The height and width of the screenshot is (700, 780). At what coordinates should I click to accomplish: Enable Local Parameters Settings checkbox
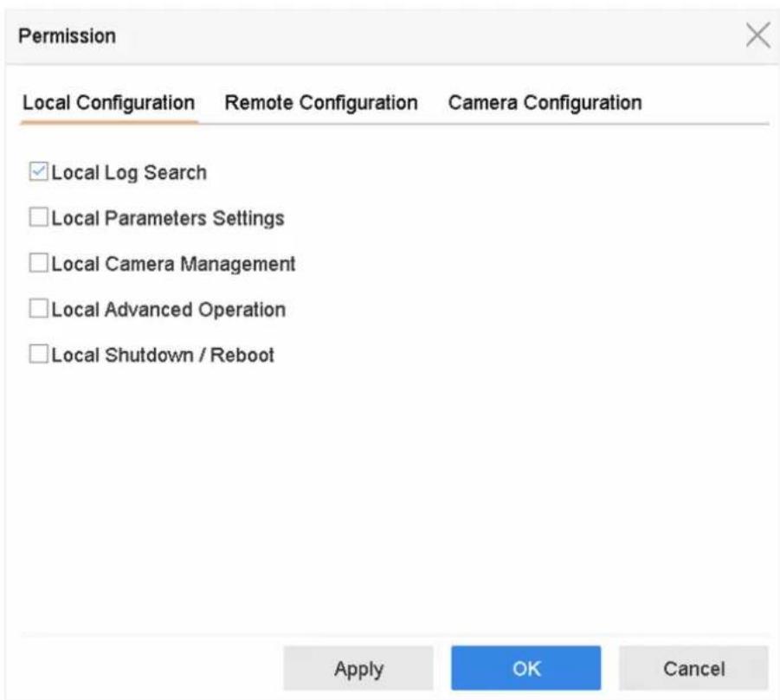[38, 217]
